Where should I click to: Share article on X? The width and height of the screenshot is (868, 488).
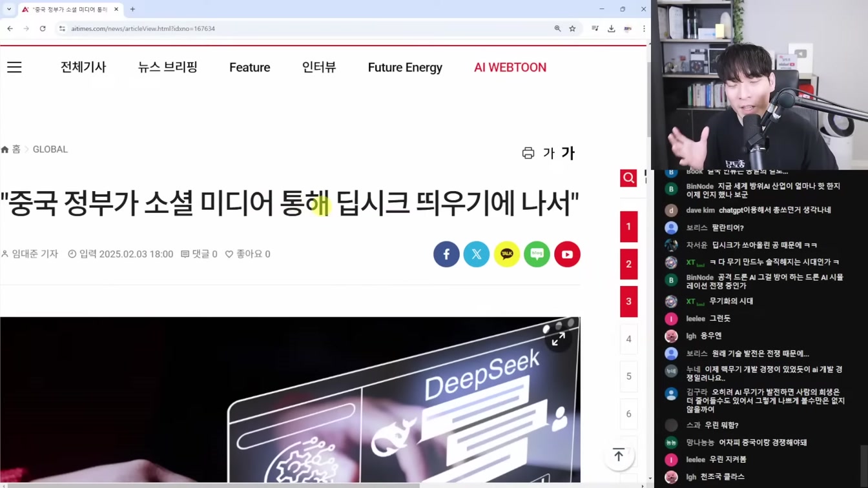(x=477, y=254)
